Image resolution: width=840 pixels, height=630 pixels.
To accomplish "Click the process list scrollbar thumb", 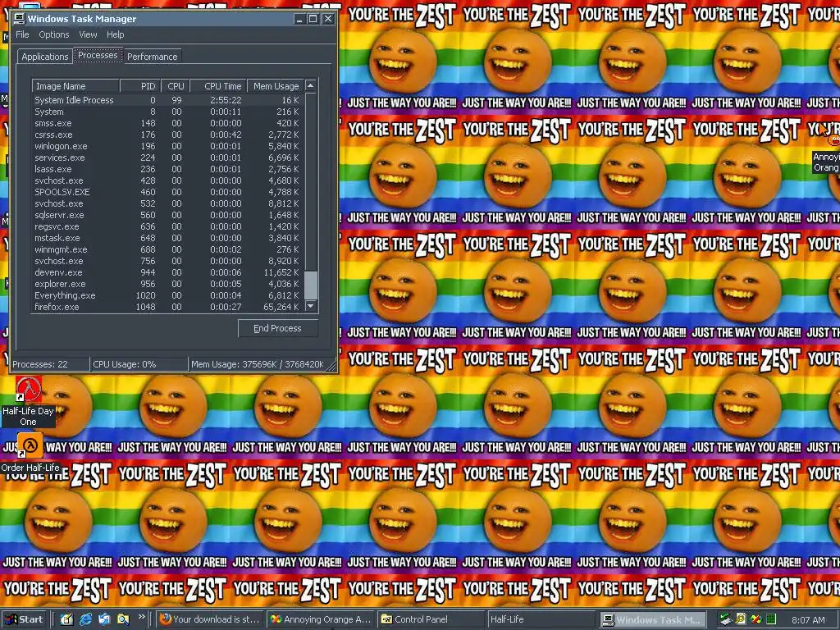I will tap(311, 285).
